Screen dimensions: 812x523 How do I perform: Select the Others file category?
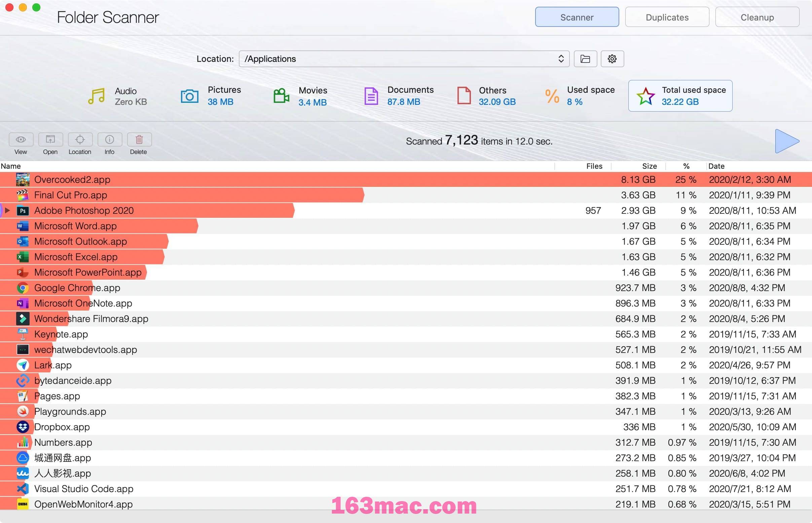point(464,95)
